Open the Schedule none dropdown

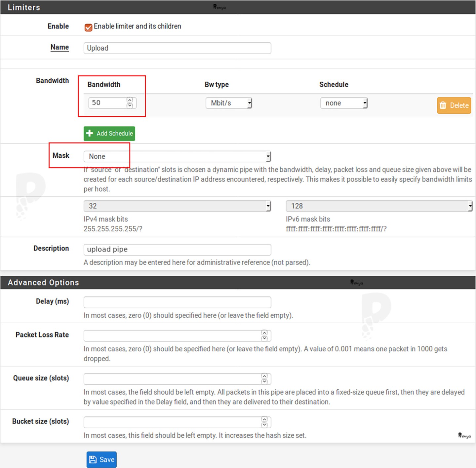pos(343,103)
